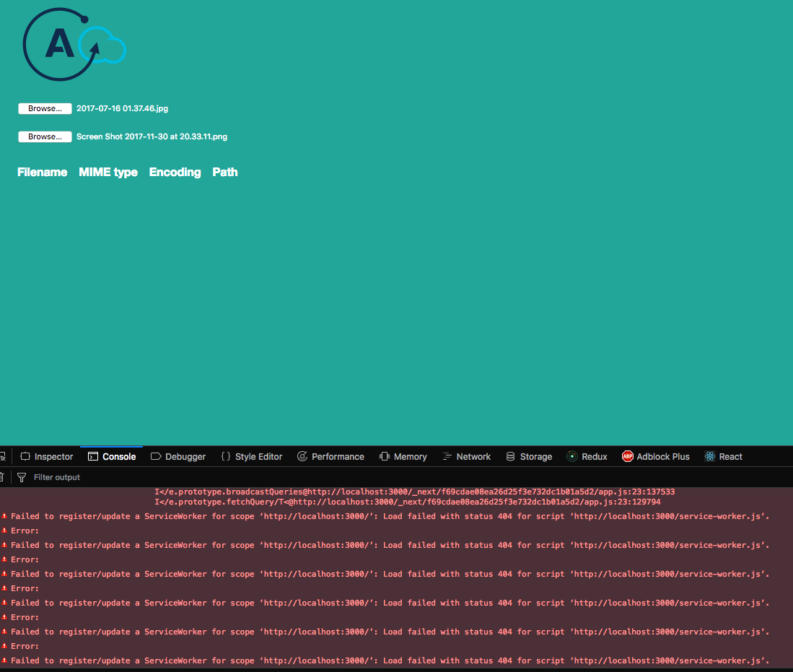793x672 pixels.
Task: Click the Path column header
Action: pos(225,172)
